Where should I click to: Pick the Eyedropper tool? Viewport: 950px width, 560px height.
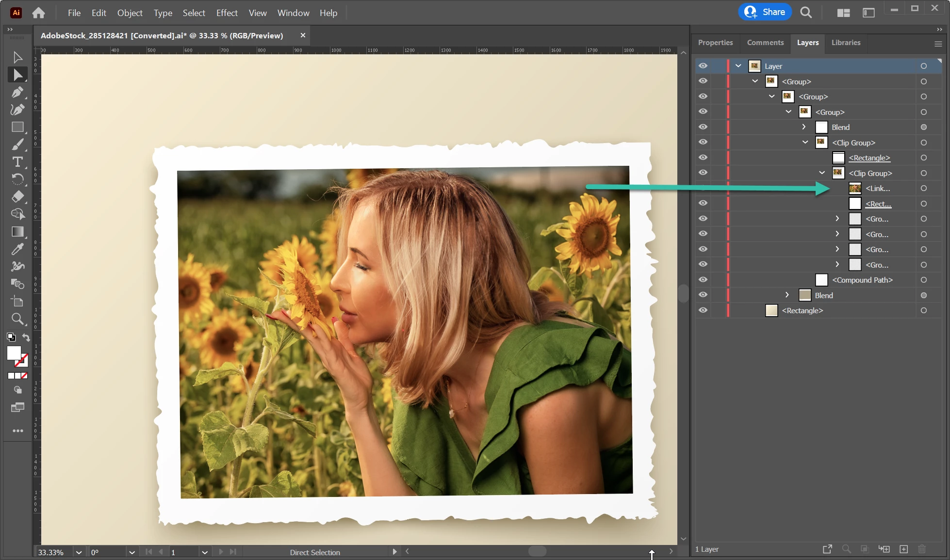point(17,249)
